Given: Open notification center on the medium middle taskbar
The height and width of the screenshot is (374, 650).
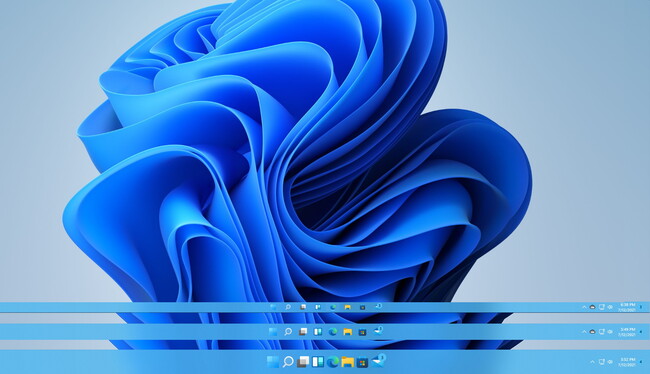Looking at the screenshot, I should click(641, 332).
